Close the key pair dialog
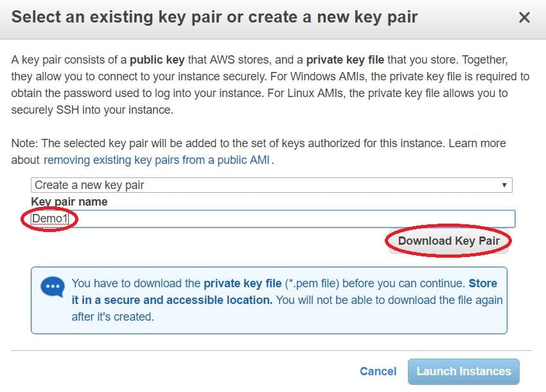 coord(524,17)
